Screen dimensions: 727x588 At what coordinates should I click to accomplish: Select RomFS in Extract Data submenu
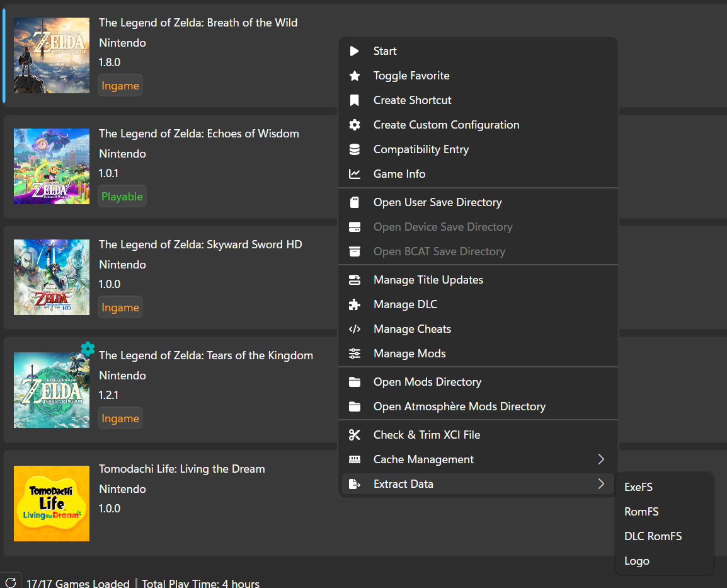click(x=664, y=512)
